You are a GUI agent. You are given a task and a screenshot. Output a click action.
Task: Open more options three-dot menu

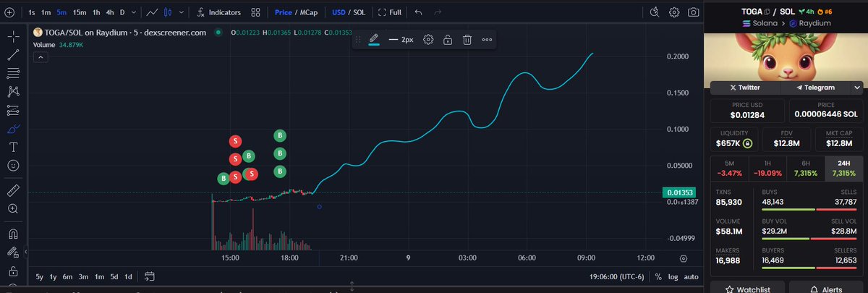point(487,40)
